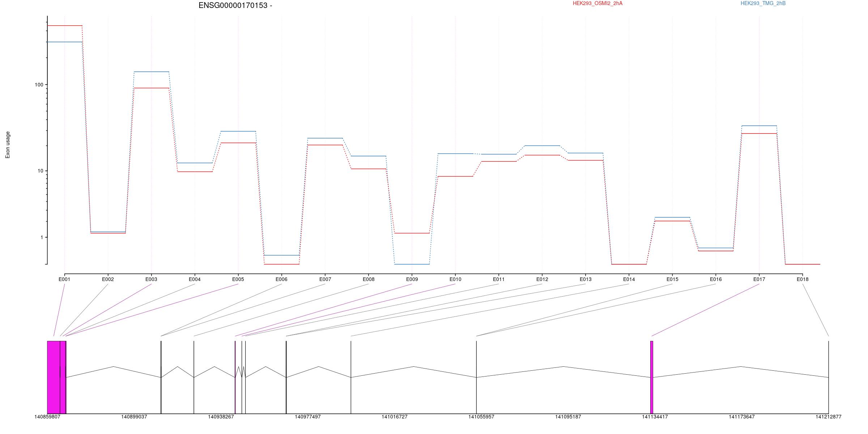Viewport: 868px width, 434px height.
Task: Select the HEK293_OSMI2_2hA legend label
Action: point(597,3)
